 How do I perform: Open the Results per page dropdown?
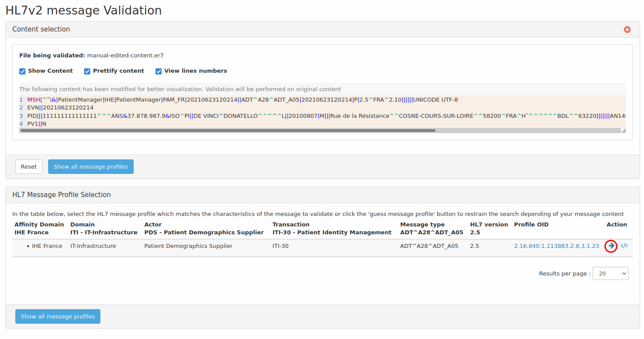(610, 273)
